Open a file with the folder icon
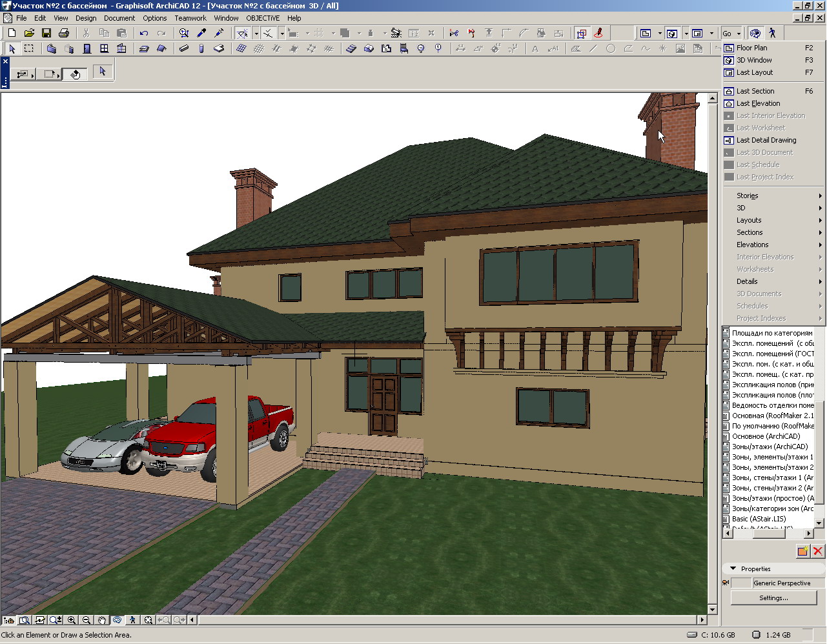This screenshot has width=827, height=644. click(x=29, y=33)
